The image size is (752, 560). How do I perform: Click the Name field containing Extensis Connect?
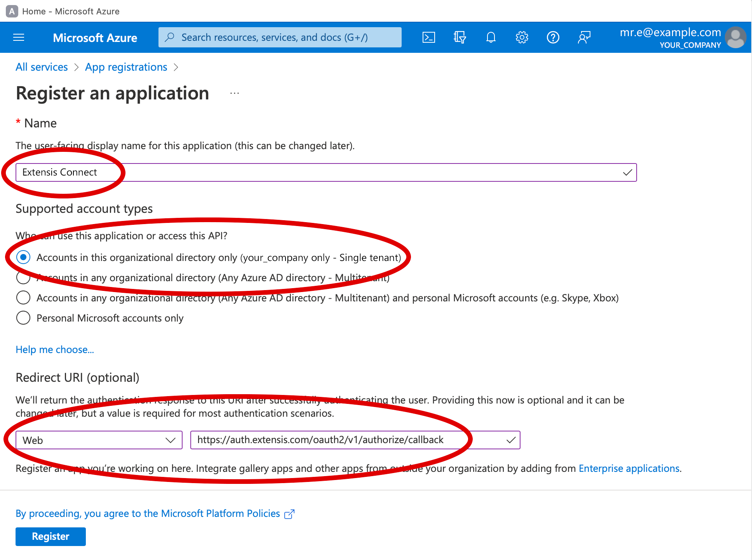326,172
